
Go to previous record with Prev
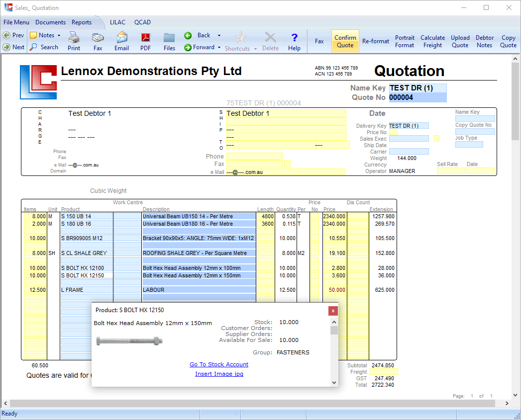tap(13, 35)
